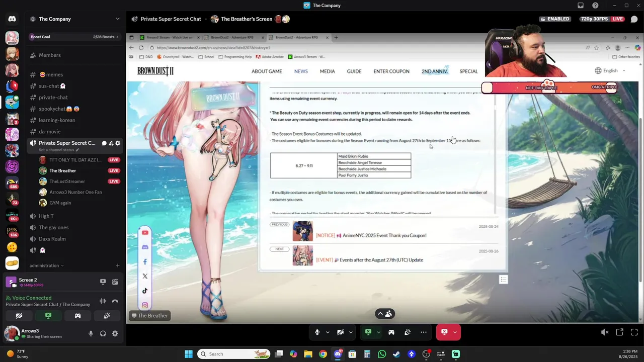Expand Boost Goal progress arrow
The image size is (644, 362).
point(117,37)
